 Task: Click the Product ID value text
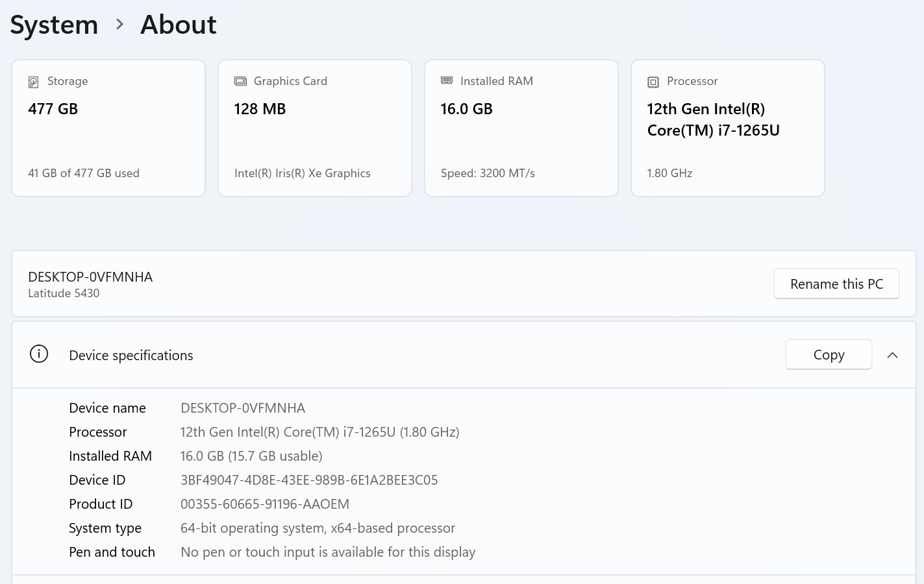pyautogui.click(x=265, y=504)
